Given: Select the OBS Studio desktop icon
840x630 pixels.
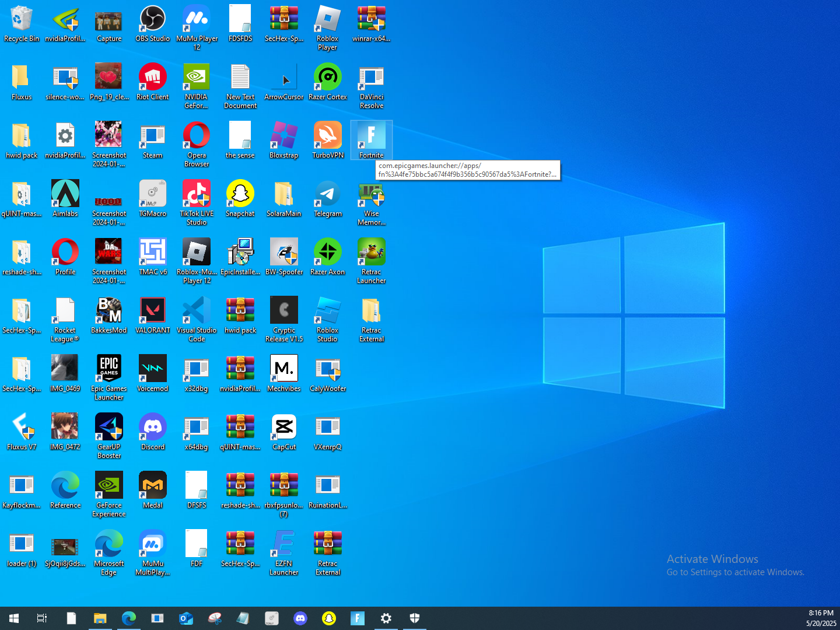Looking at the screenshot, I should click(153, 20).
